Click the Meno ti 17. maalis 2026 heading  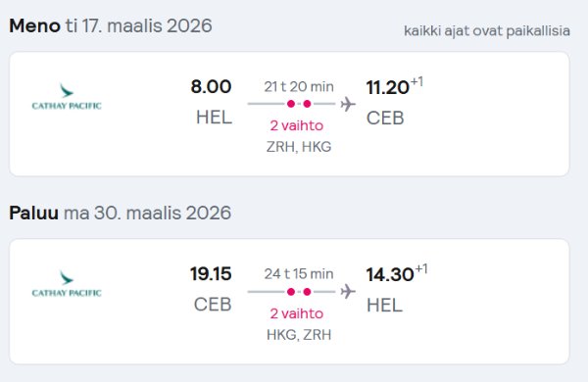111,25
